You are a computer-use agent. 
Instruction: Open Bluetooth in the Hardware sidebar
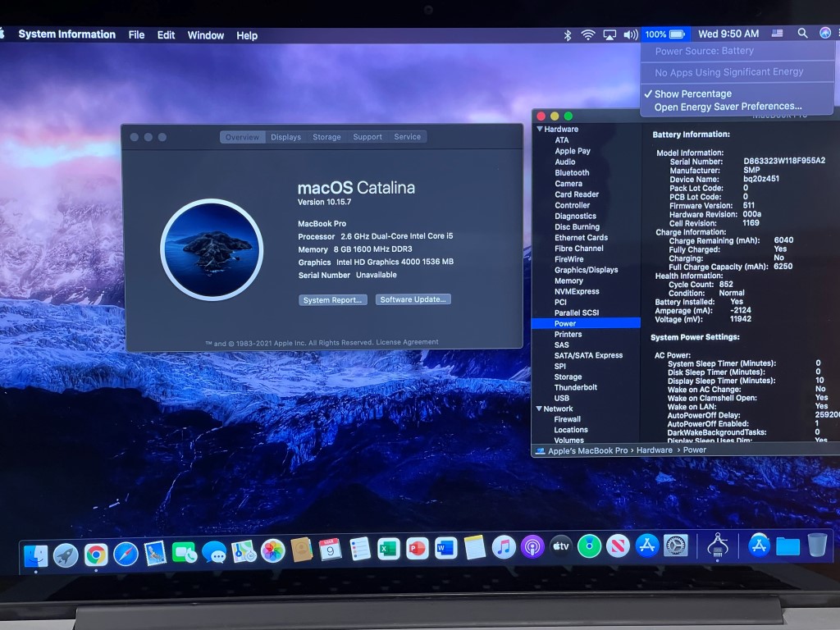571,172
